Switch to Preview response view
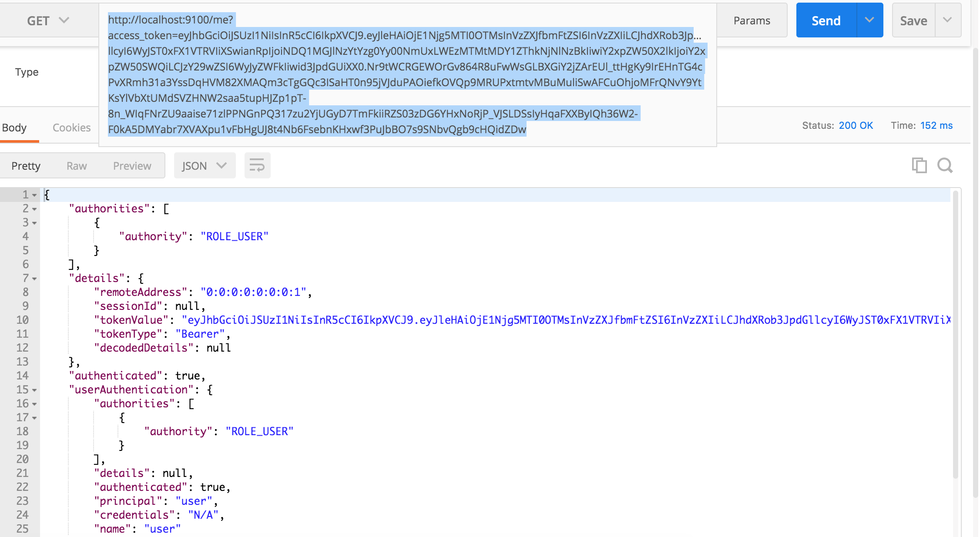 click(132, 166)
